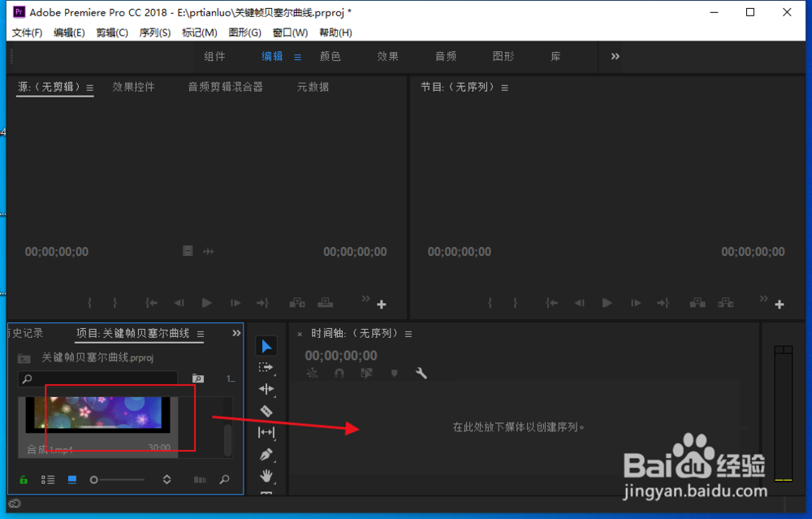
Task: Switch Project panel to list view
Action: pos(48,480)
